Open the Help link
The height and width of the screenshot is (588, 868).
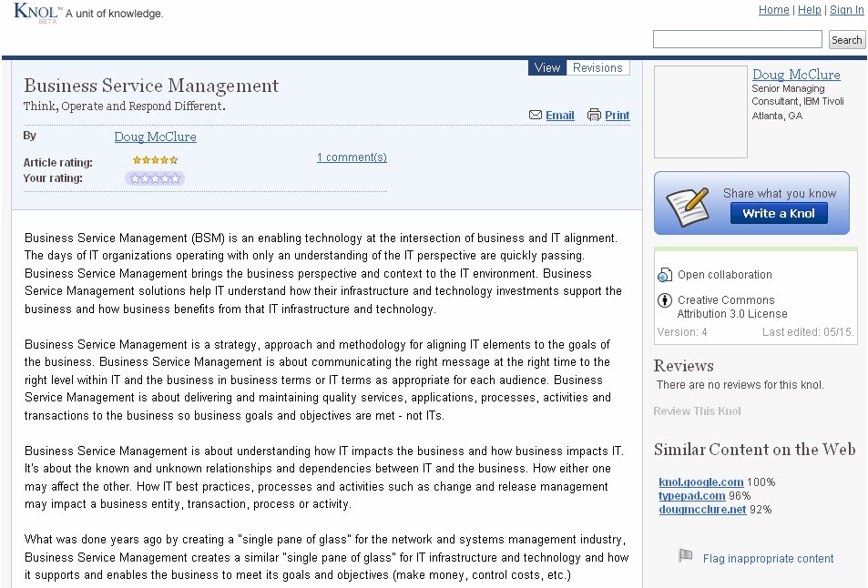coord(810,10)
